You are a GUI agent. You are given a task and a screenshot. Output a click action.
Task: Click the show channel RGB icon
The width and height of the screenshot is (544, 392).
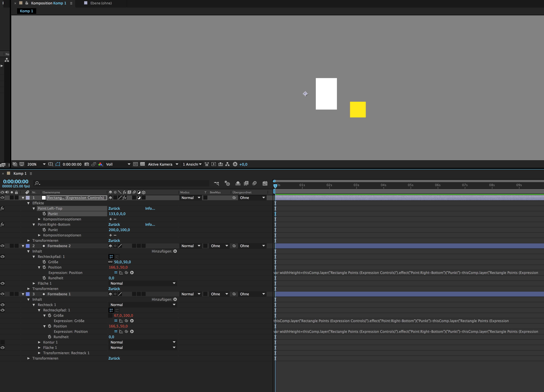click(101, 164)
